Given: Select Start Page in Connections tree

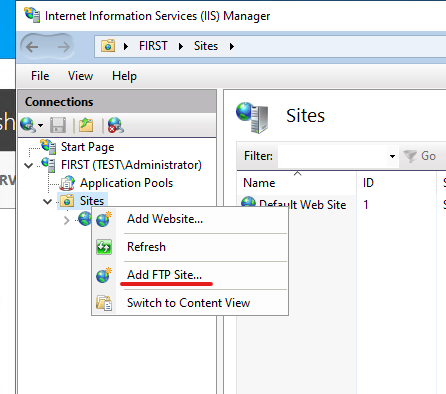Looking at the screenshot, I should (x=87, y=147).
